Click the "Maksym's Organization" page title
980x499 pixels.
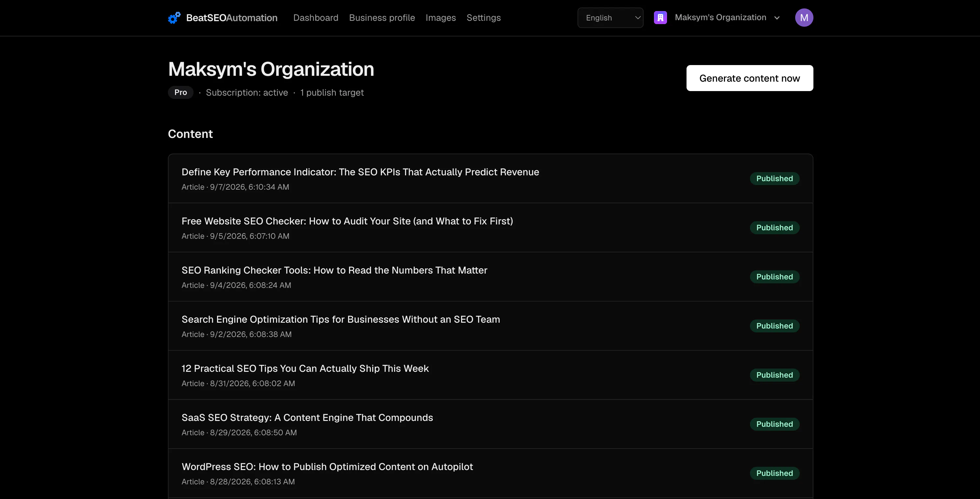point(271,69)
